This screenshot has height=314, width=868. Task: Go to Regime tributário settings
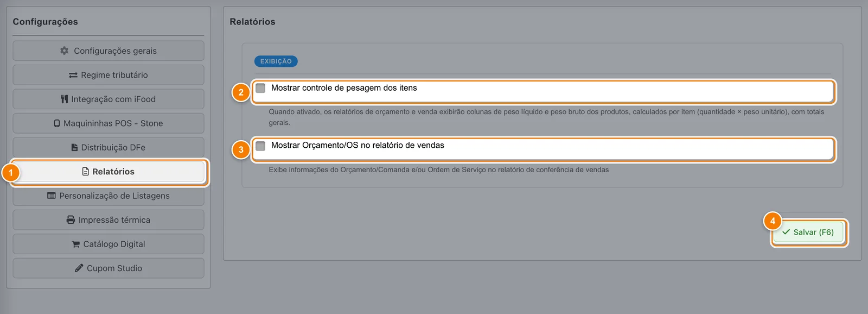click(108, 75)
